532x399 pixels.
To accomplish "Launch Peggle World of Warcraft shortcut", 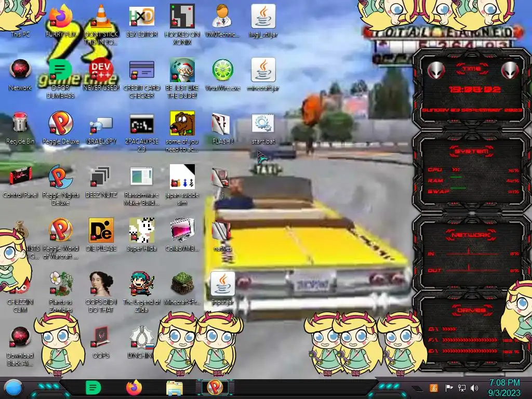I will pos(60,239).
